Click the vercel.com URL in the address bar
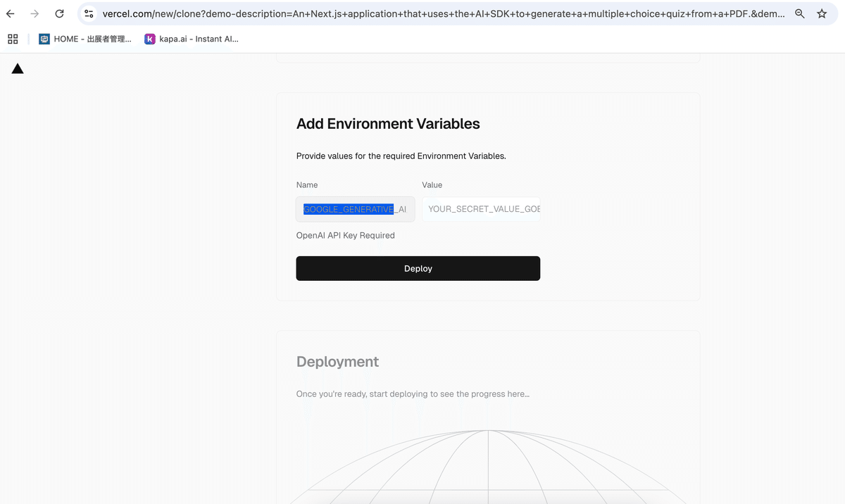This screenshot has width=845, height=504. pos(444,13)
